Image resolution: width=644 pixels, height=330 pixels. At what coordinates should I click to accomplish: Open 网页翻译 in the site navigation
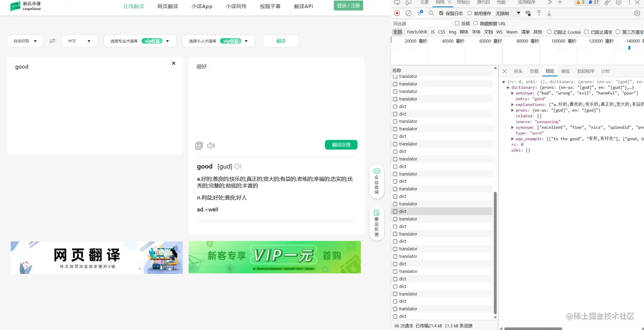pos(168,6)
